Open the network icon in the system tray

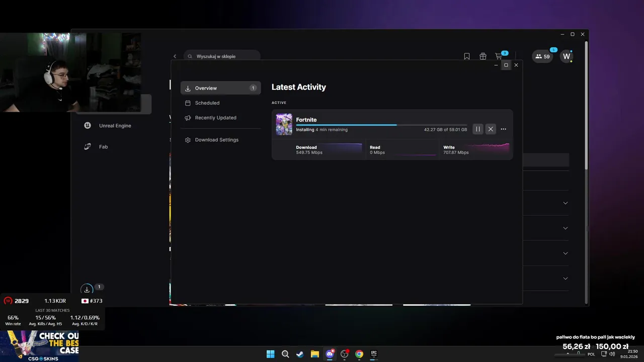pyautogui.click(x=604, y=354)
